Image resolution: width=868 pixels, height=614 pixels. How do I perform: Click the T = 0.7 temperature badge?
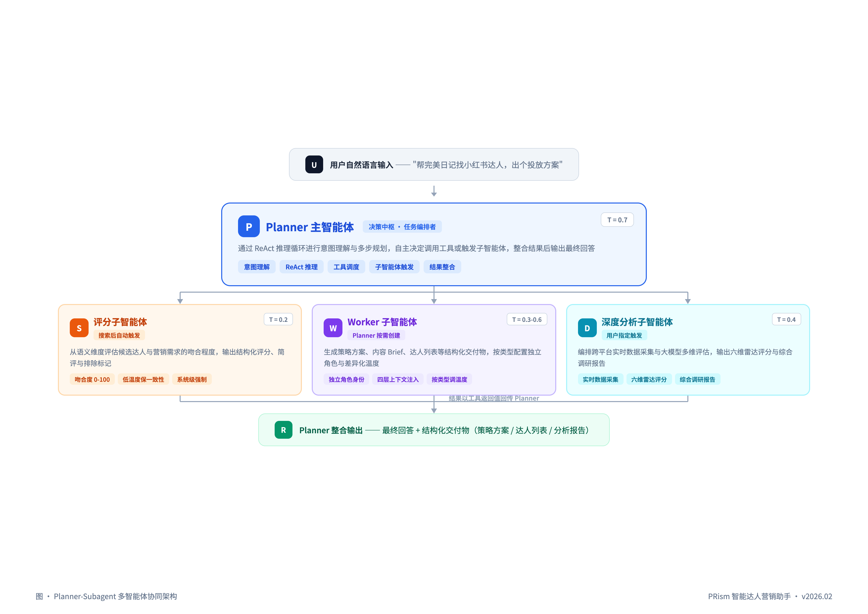point(617,219)
